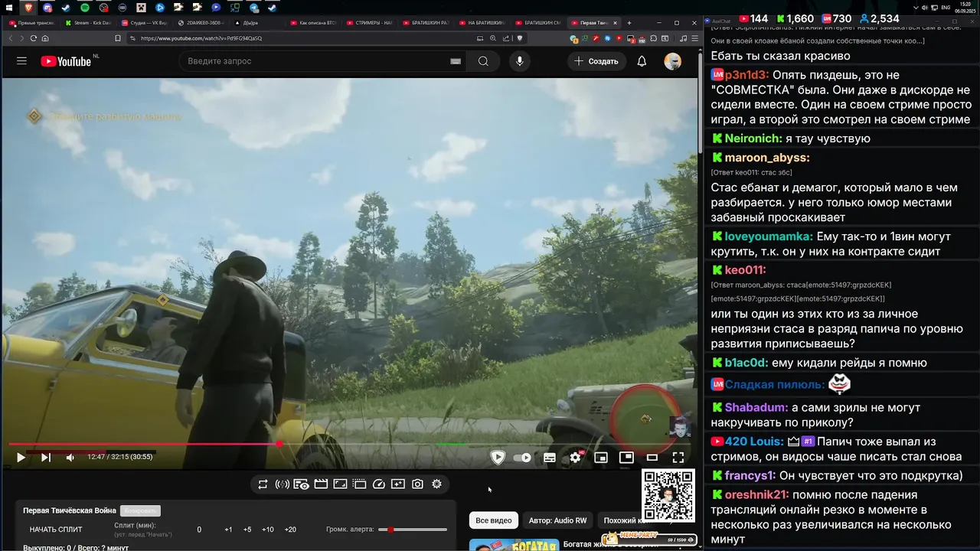Image resolution: width=980 pixels, height=551 pixels.
Task: Click chat username 'maroon_abyss'
Action: tap(767, 158)
